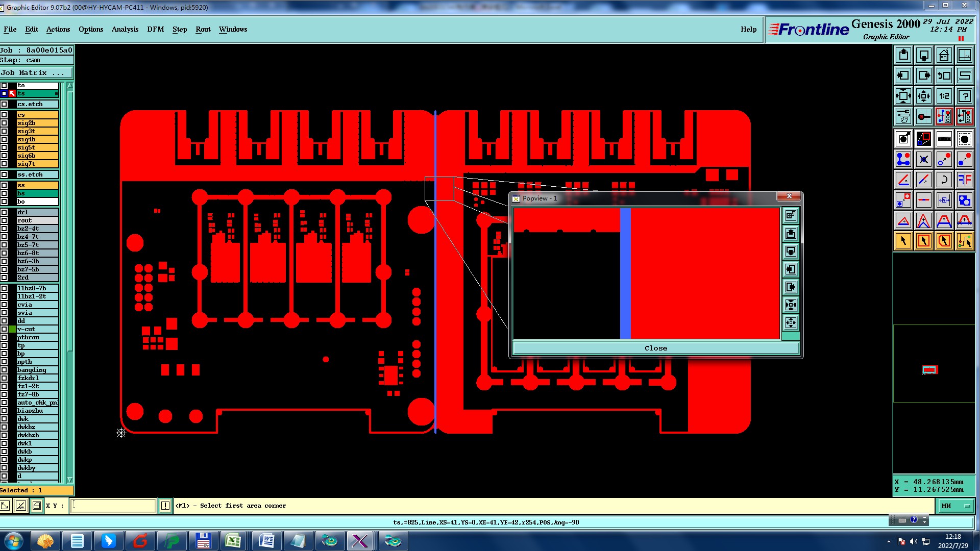Click the X Y coordinate input field

[113, 506]
